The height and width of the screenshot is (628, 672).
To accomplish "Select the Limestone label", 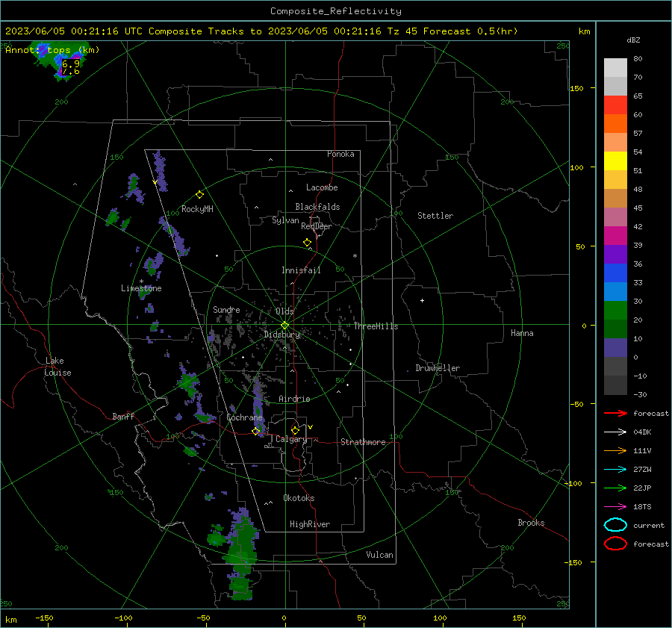I will (x=141, y=288).
